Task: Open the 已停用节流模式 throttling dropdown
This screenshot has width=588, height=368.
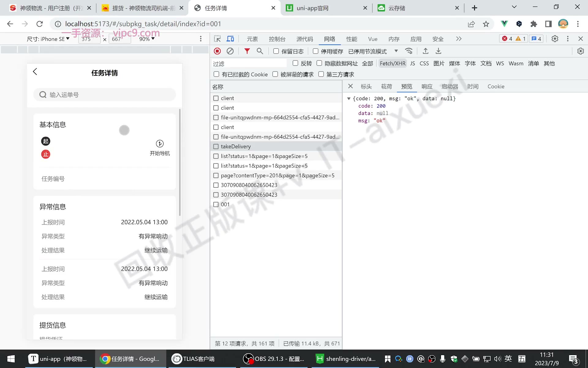Action: (x=373, y=51)
